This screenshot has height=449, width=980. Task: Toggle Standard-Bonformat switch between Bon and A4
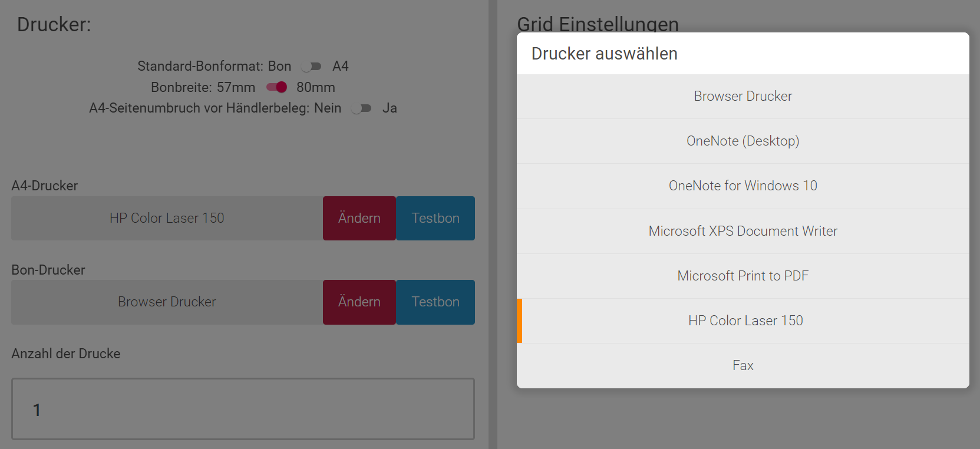pos(311,67)
